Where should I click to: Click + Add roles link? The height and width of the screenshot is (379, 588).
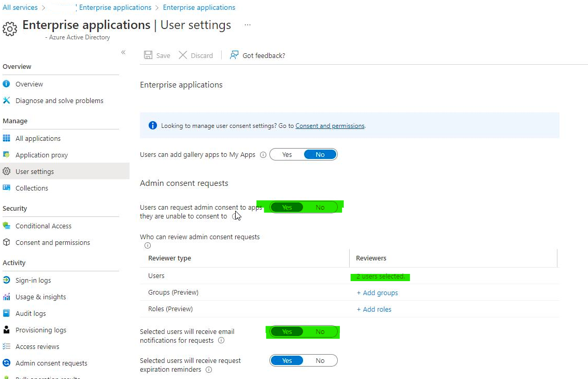point(374,309)
